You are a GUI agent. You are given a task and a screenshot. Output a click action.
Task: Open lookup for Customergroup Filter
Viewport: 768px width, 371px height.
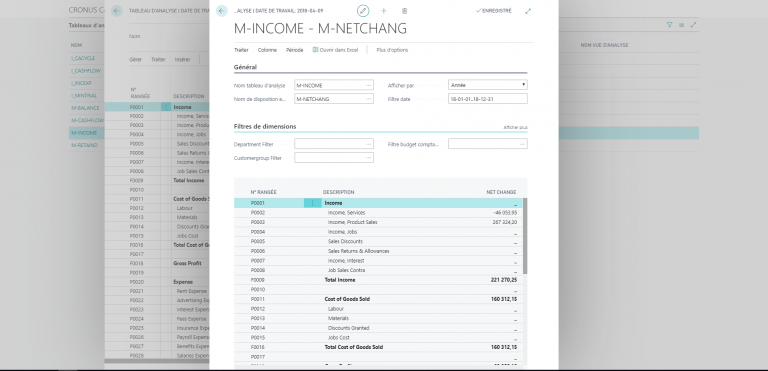pos(368,158)
